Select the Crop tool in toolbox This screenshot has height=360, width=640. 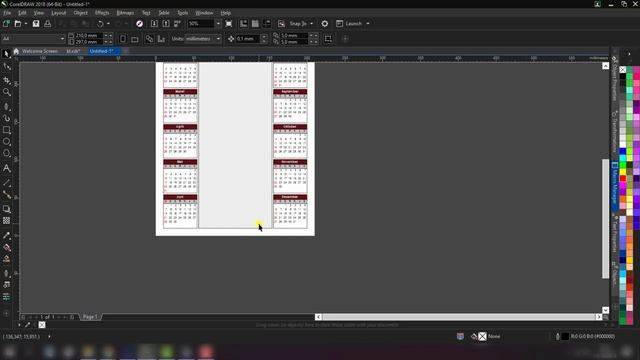[x=7, y=80]
